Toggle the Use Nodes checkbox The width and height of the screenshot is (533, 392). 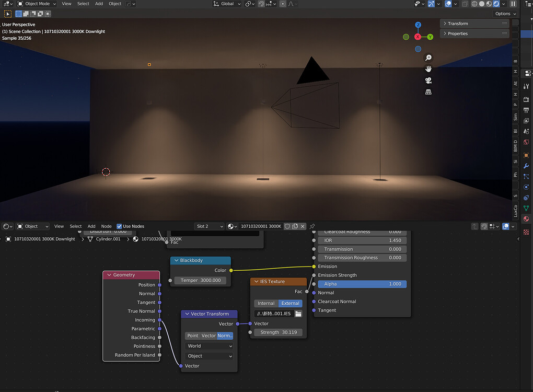pyautogui.click(x=120, y=226)
